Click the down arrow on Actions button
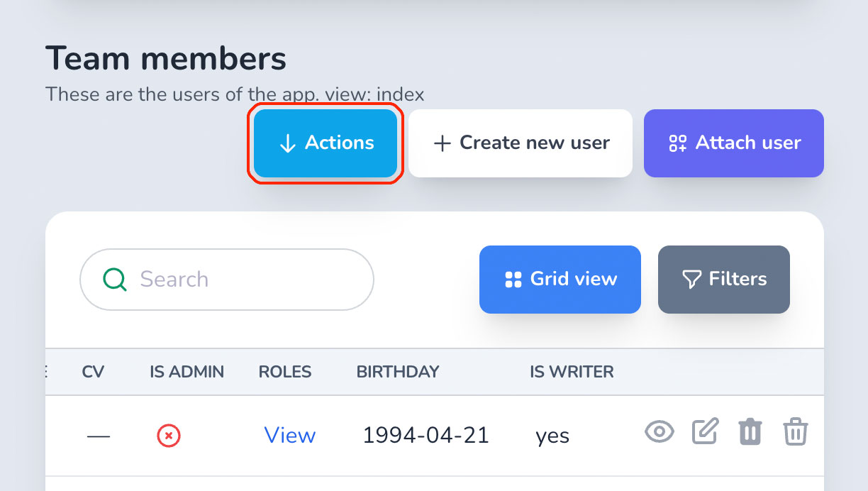 point(287,144)
